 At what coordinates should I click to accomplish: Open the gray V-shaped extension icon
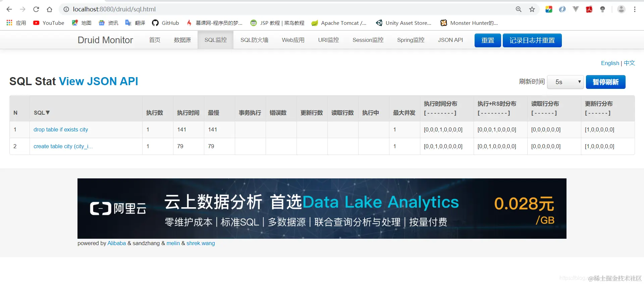click(x=576, y=9)
